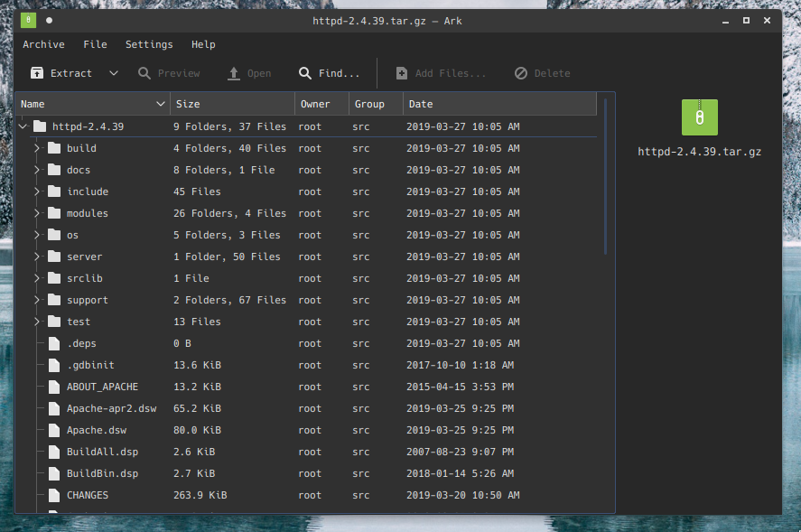Close the Ark window

pyautogui.click(x=767, y=21)
